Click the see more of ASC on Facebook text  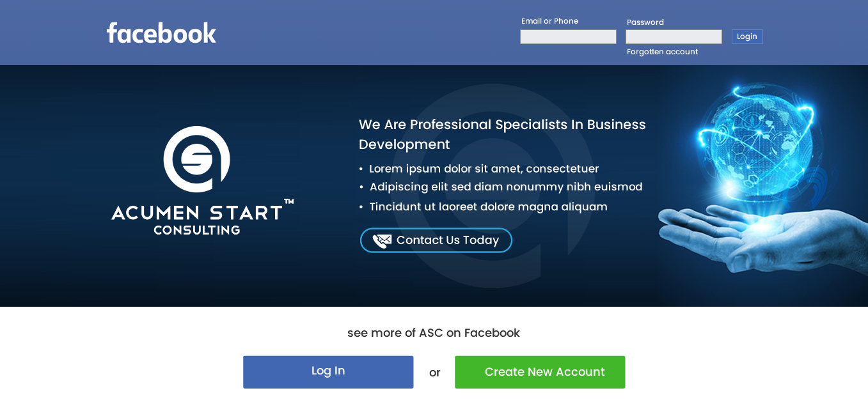(434, 333)
